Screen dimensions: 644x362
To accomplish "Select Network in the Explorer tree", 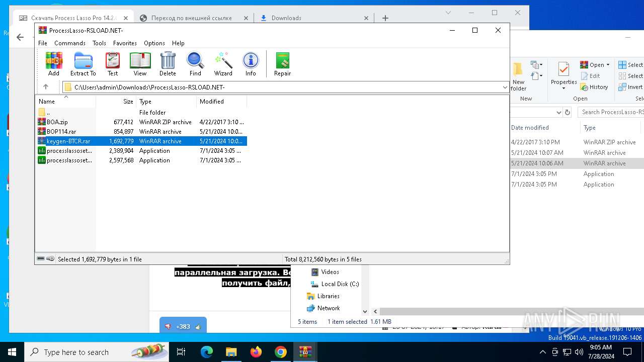I will click(x=323, y=308).
